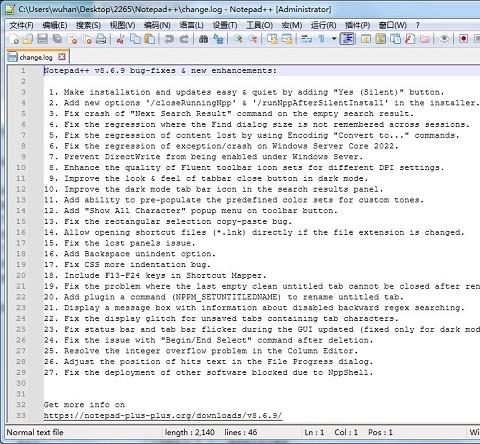Screen dimensions: 480x444
Task: Open the 搜索(S) menu
Action: coord(88,25)
